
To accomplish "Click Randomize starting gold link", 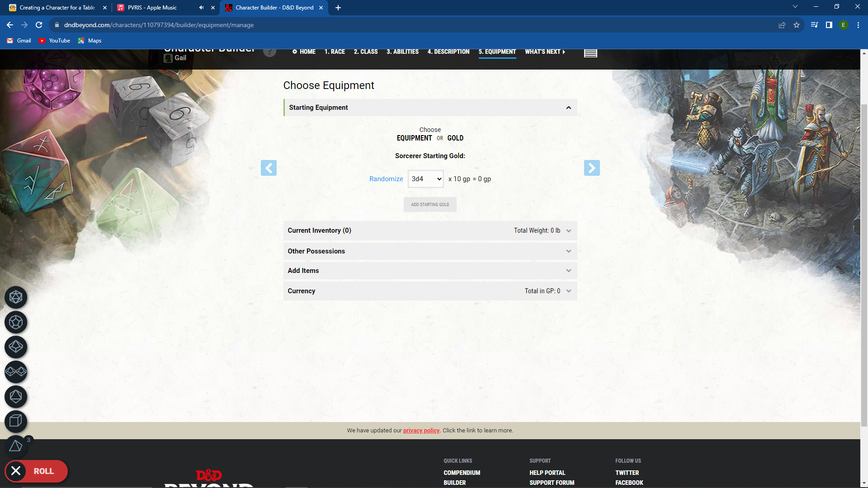I will pos(386,179).
